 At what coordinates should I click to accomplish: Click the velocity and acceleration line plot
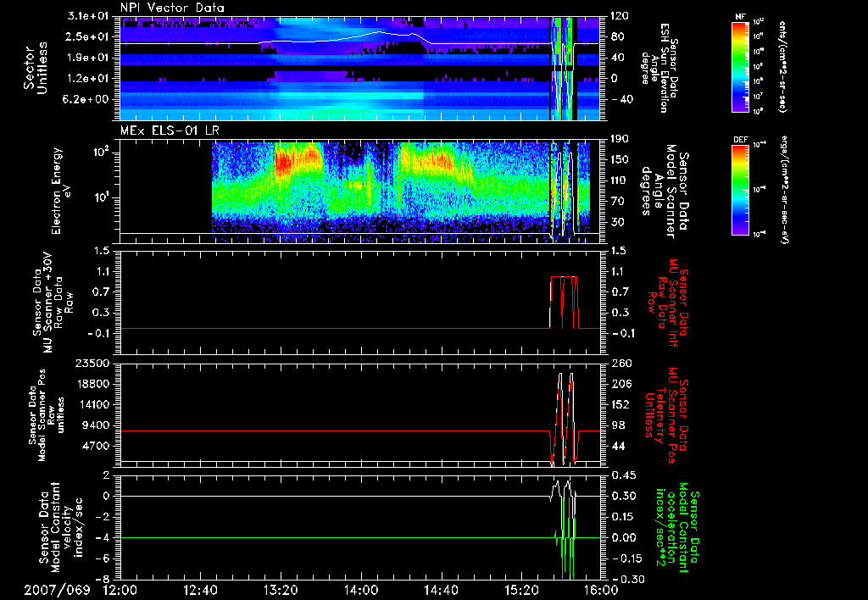[x=360, y=527]
